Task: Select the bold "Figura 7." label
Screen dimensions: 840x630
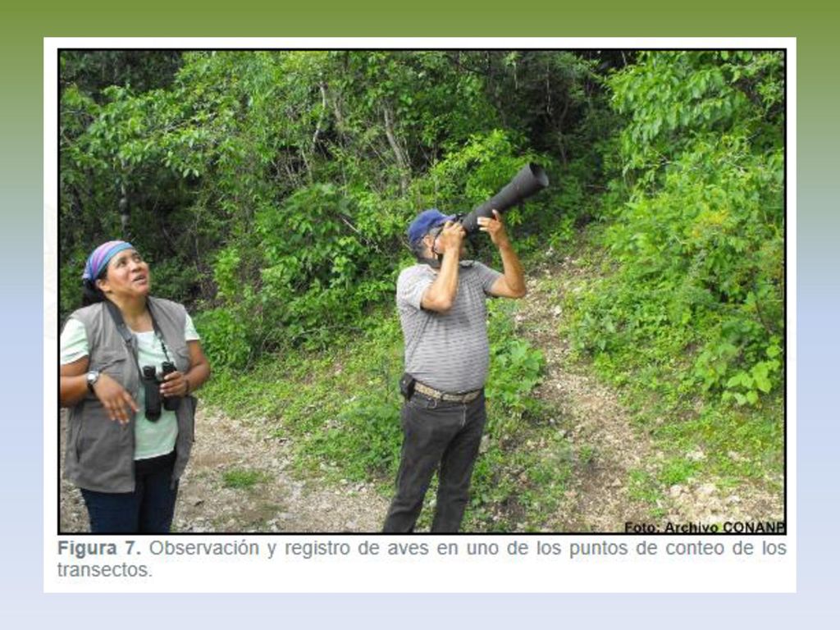Action: pos(99,548)
